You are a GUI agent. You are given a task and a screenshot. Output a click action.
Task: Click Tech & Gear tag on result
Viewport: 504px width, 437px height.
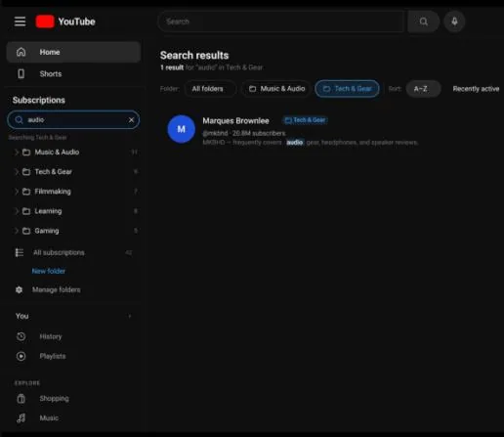[305, 120]
